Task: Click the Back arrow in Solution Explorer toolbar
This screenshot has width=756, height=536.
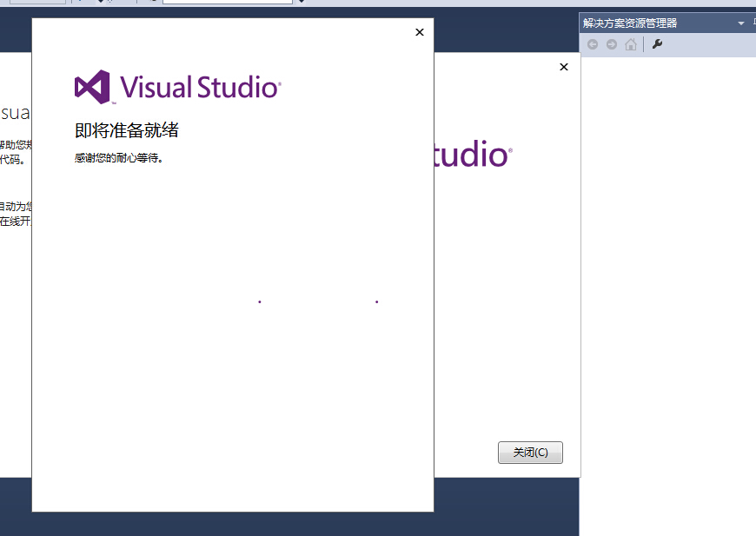Action: pos(593,45)
